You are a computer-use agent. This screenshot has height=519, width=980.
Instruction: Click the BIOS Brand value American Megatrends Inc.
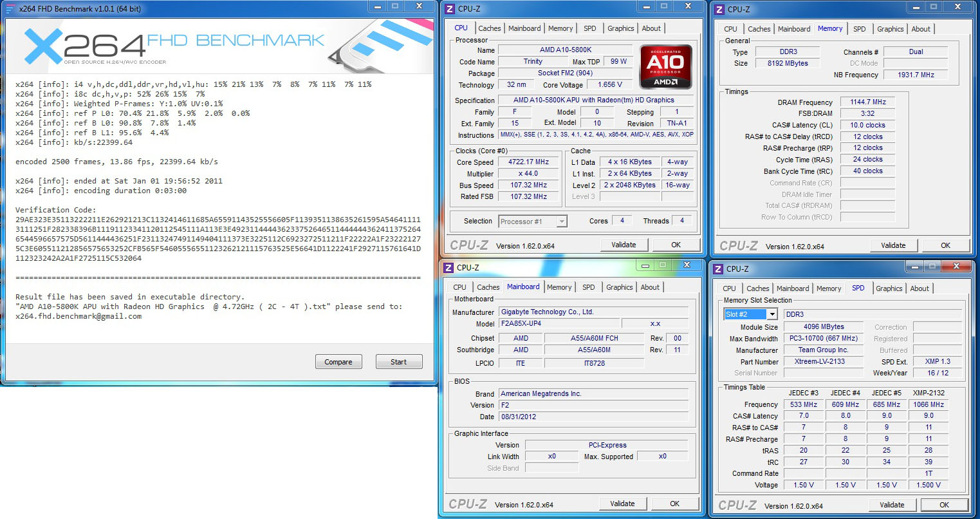(x=594, y=393)
